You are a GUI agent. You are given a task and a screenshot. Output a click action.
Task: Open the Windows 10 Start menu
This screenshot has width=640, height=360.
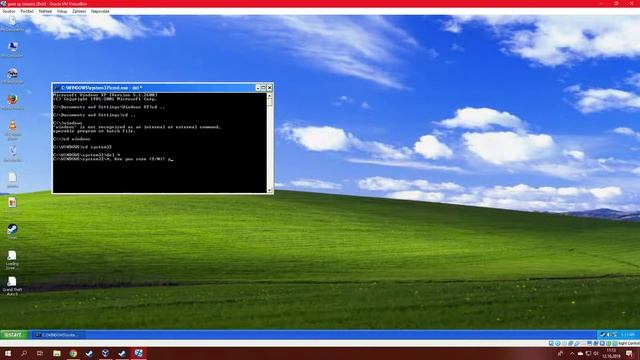coord(7,353)
